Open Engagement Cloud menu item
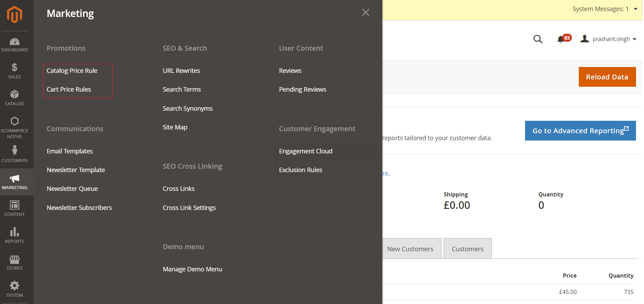The image size is (644, 304). tap(306, 151)
